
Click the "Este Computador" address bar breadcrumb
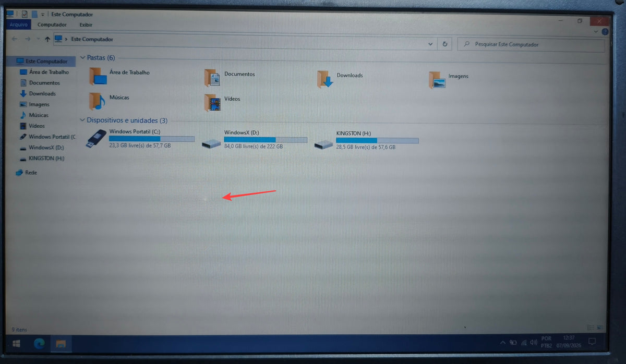(92, 39)
